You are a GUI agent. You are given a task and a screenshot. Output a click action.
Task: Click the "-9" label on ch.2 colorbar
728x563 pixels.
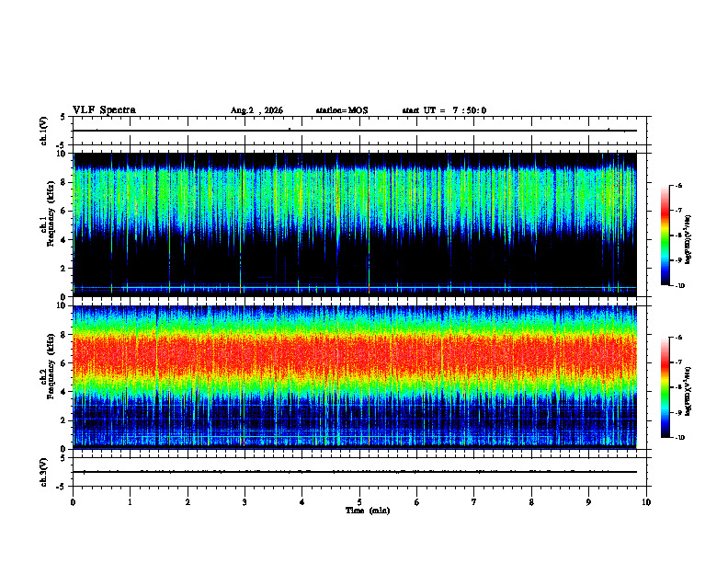[x=679, y=412]
